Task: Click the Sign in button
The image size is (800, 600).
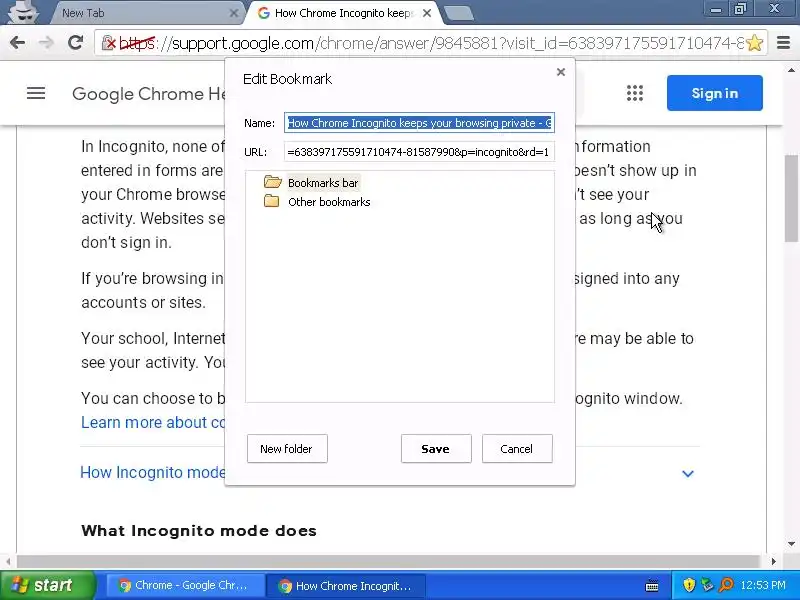Action: pyautogui.click(x=715, y=93)
